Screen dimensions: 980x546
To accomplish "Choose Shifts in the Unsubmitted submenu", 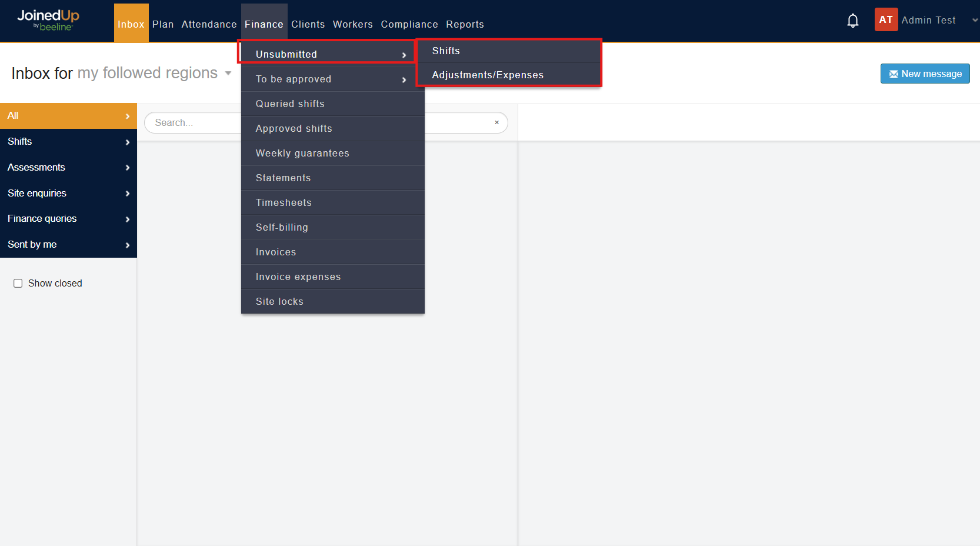I will (x=509, y=51).
